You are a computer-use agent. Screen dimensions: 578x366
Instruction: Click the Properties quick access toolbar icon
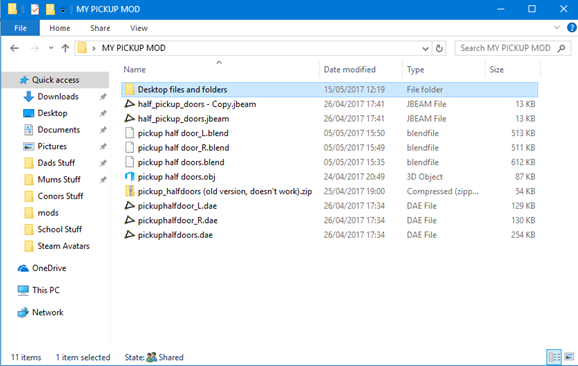coord(35,9)
